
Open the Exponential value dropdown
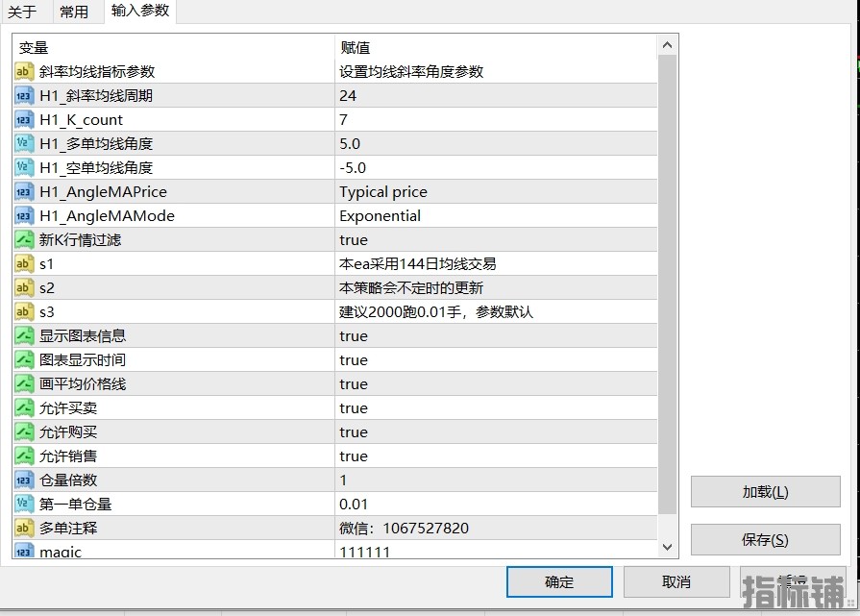tap(496, 215)
